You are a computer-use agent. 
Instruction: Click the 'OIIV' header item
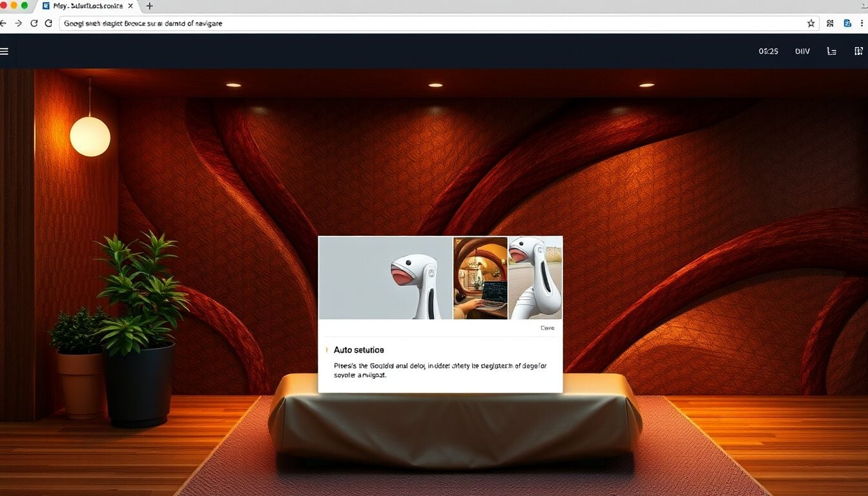click(802, 51)
